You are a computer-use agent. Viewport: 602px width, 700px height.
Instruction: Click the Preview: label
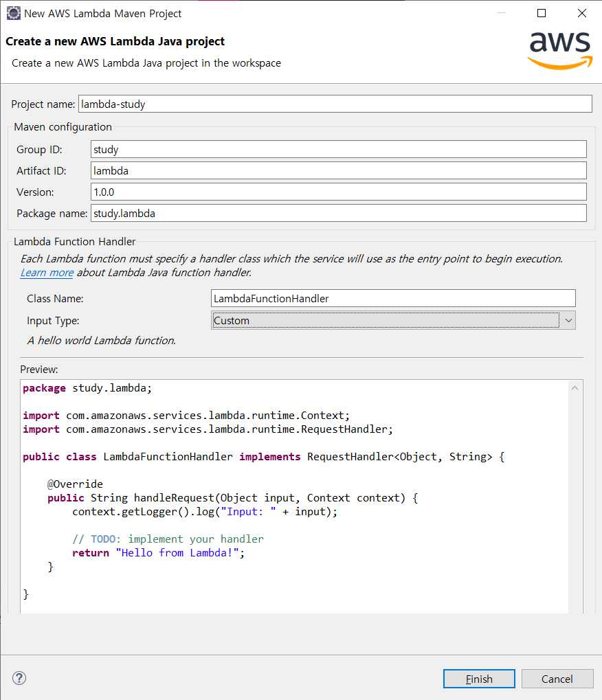click(39, 369)
